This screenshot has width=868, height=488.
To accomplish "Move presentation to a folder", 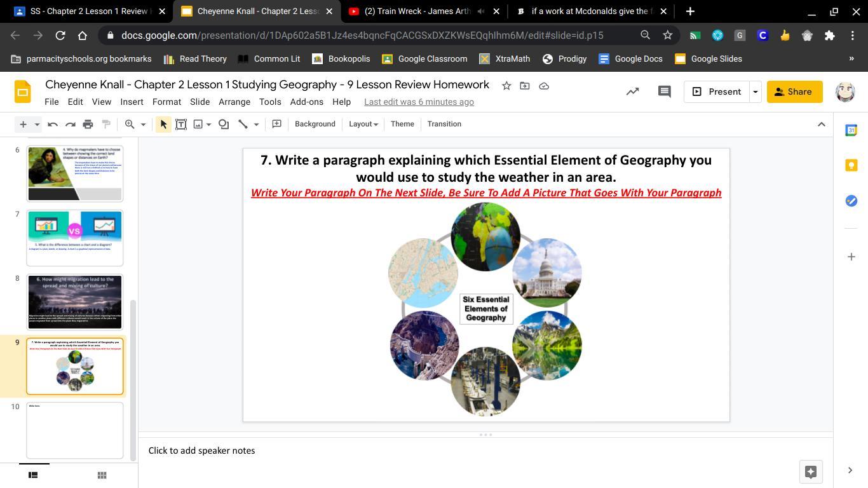I will click(525, 86).
